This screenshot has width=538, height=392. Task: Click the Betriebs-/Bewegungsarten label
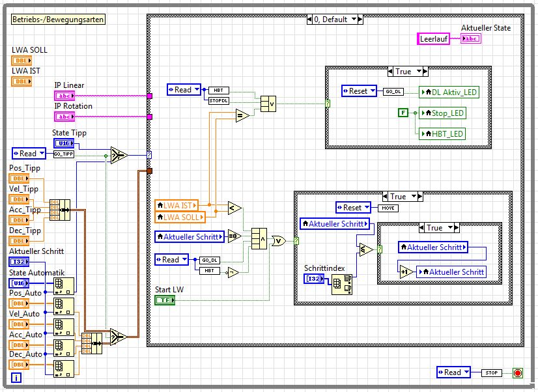(x=58, y=19)
